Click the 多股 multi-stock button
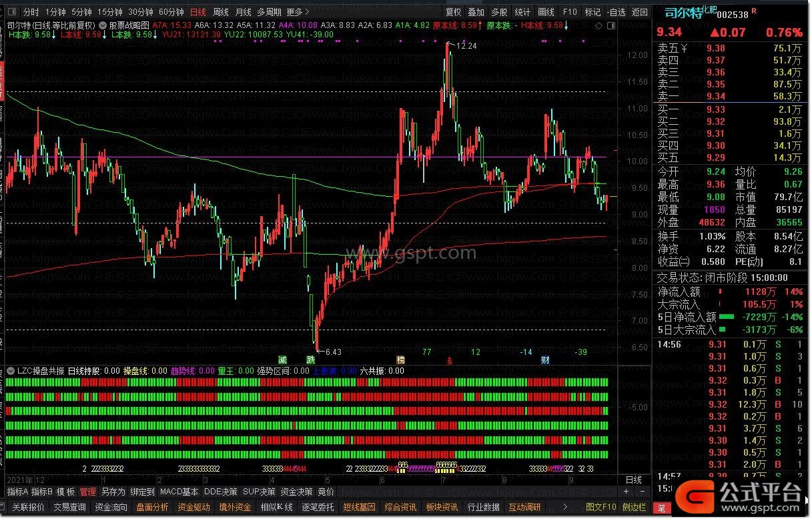The image size is (812, 519). [x=499, y=12]
